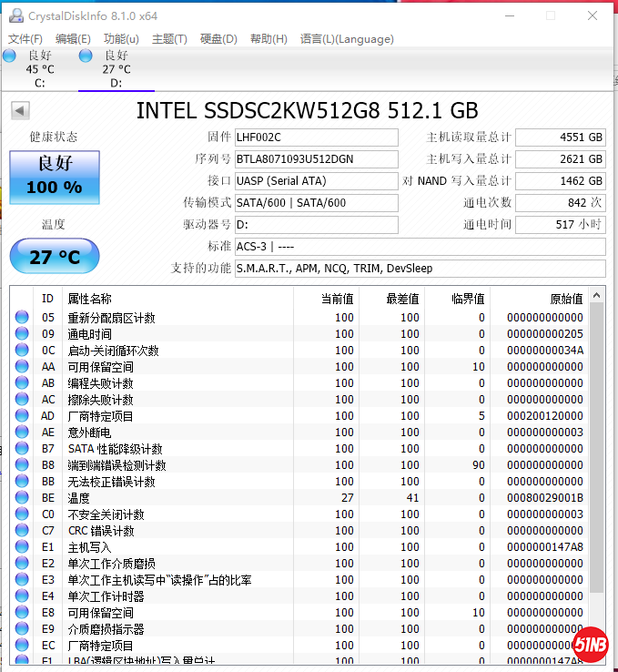Click the status icon for attribute E1
Viewport: 618px width, 672px height.
[x=22, y=546]
